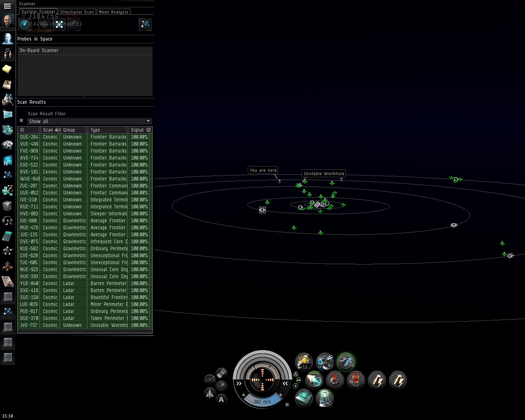Open the calculator sidebar icon
The width and height of the screenshot is (525, 420).
[7, 236]
